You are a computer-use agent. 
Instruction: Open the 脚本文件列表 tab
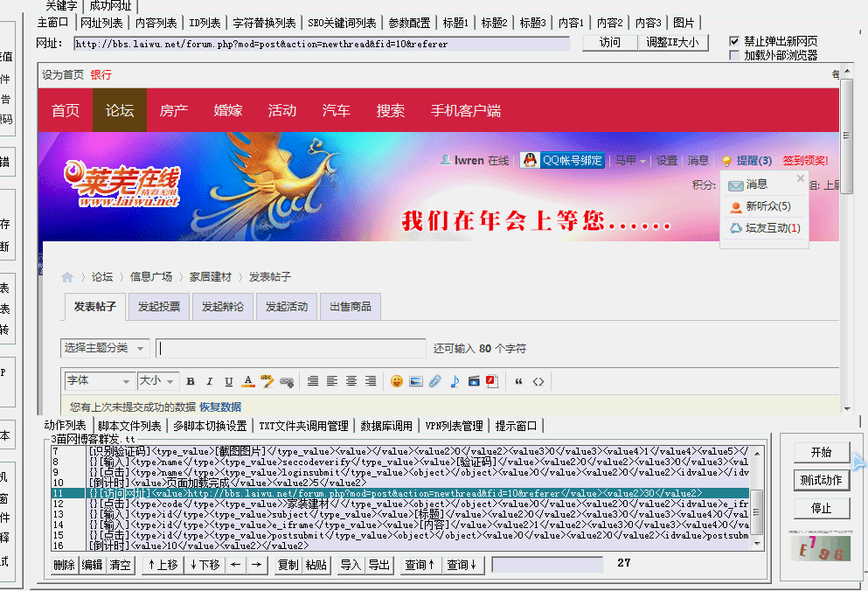pos(129,426)
